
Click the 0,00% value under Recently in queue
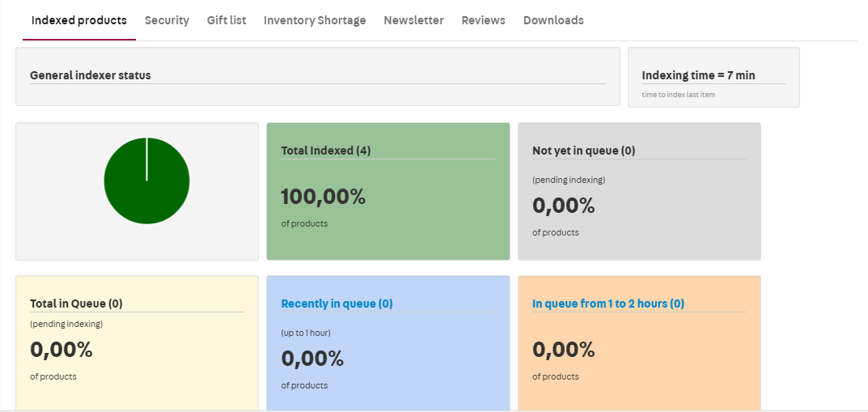point(312,359)
